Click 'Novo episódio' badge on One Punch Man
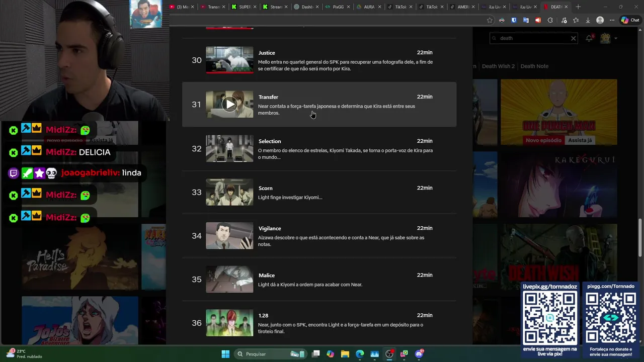The image size is (644, 362). 543,140
